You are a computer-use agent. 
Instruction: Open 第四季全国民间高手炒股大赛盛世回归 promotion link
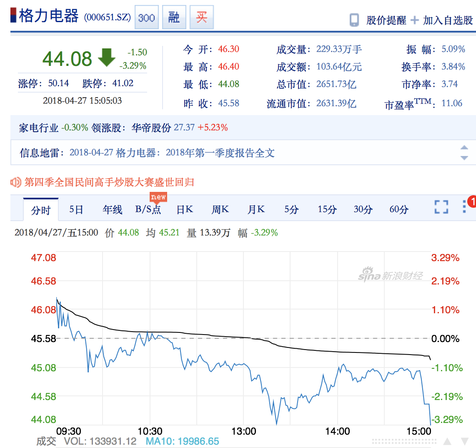coord(109,182)
